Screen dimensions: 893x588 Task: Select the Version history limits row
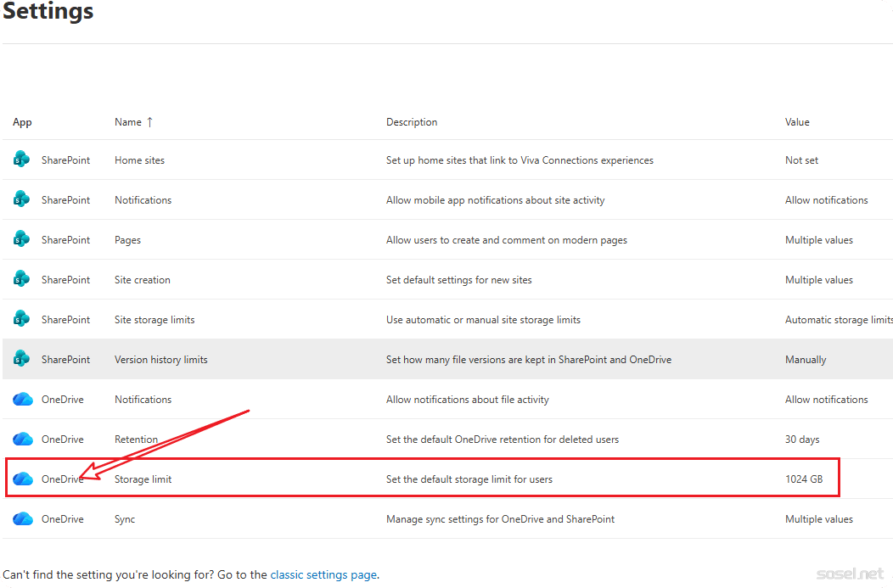click(x=161, y=360)
